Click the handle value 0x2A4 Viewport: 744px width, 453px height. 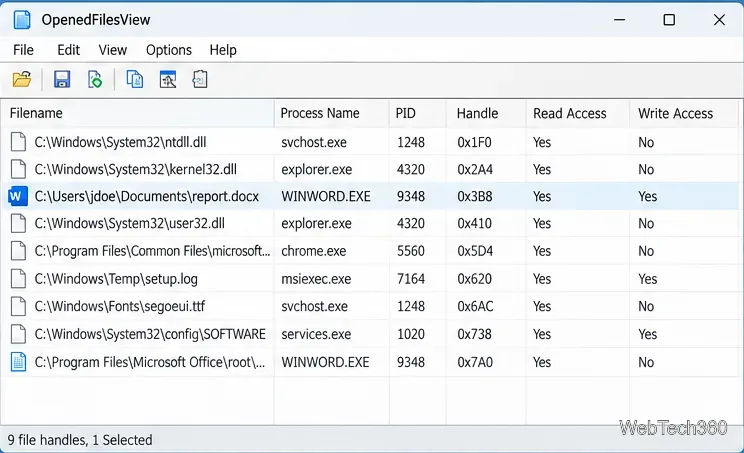475,169
